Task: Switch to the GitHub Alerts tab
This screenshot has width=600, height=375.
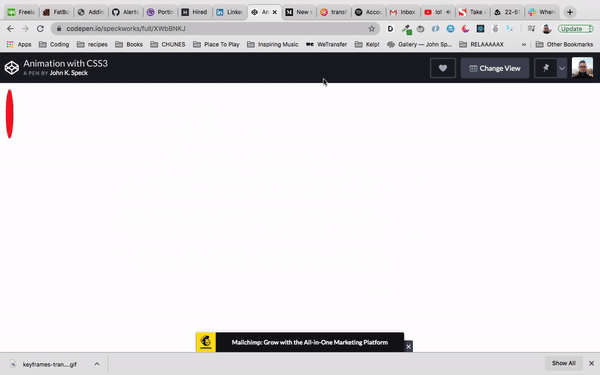Action: (125, 12)
